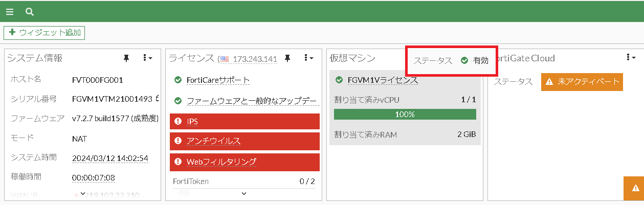Click the alert icon in the IPS row

(178, 121)
